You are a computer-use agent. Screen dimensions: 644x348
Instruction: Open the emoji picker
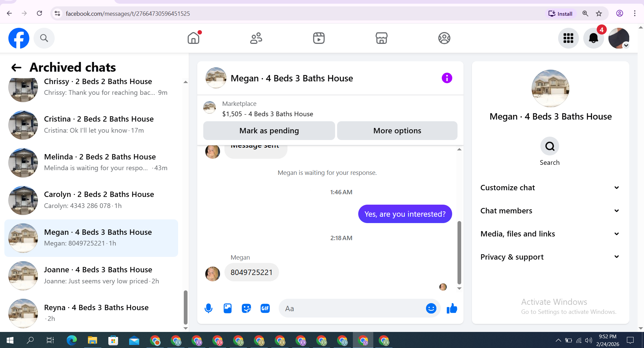click(x=431, y=308)
